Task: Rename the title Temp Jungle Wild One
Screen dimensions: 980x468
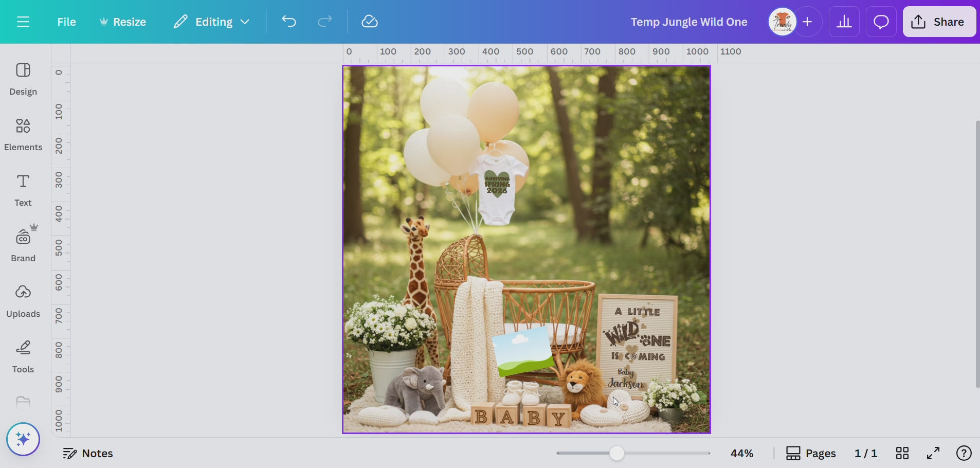Action: [x=689, y=22]
